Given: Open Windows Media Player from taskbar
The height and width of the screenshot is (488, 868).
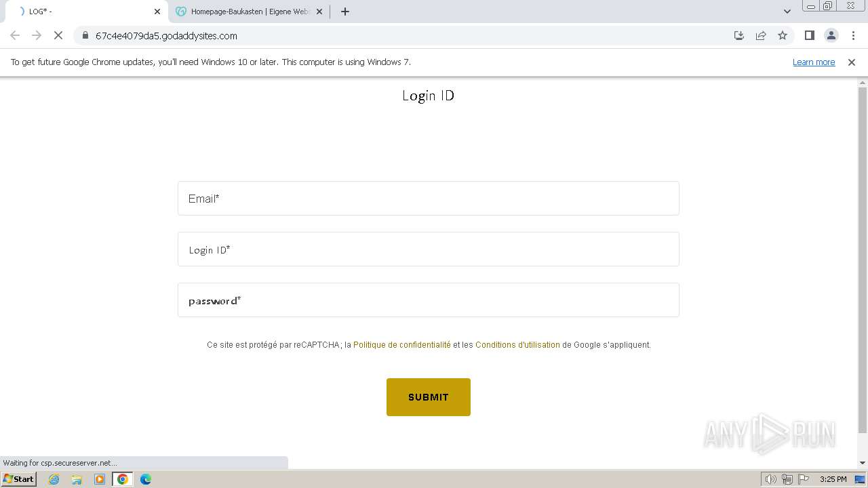Looking at the screenshot, I should click(x=100, y=479).
